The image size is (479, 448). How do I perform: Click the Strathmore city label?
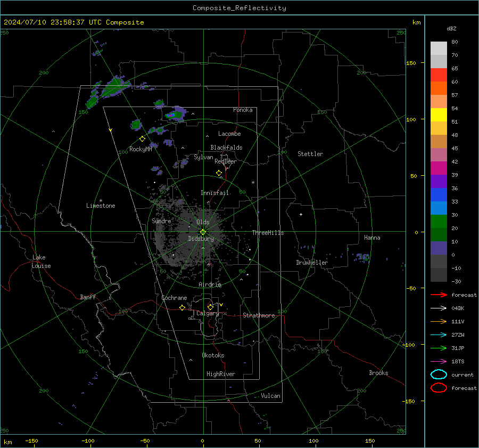[259, 315]
